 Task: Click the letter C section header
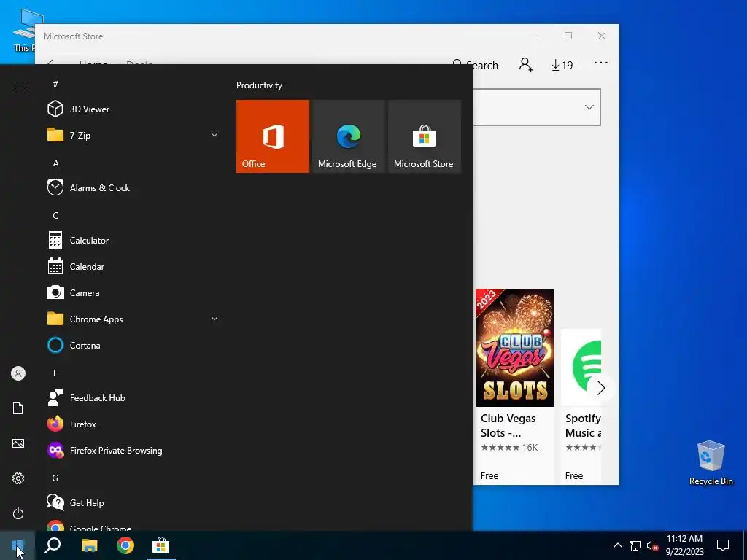tap(55, 215)
